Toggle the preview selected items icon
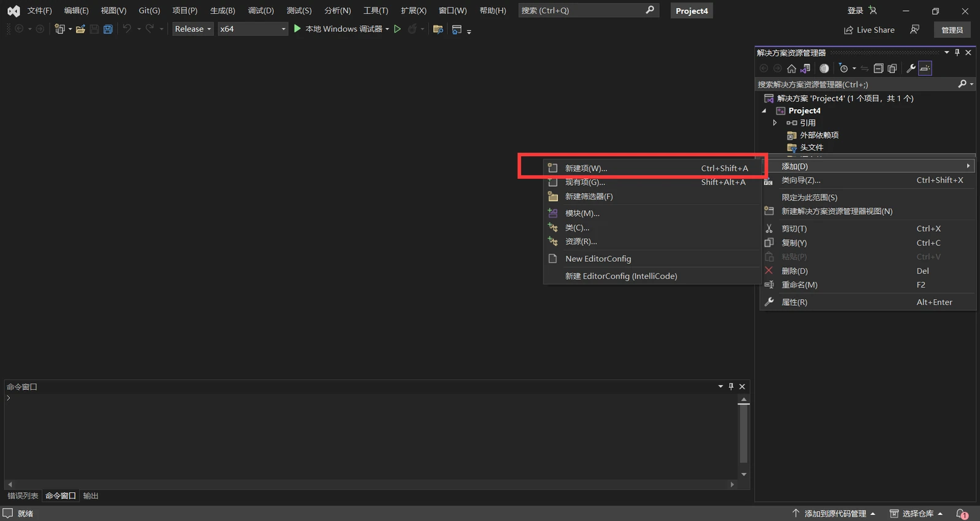The width and height of the screenshot is (980, 521). (925, 69)
